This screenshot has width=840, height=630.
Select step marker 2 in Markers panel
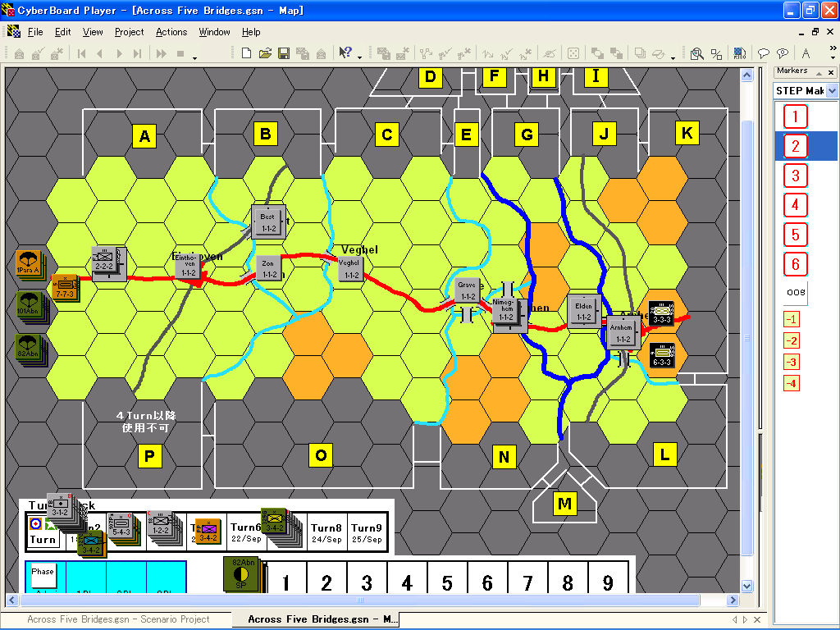tap(795, 146)
